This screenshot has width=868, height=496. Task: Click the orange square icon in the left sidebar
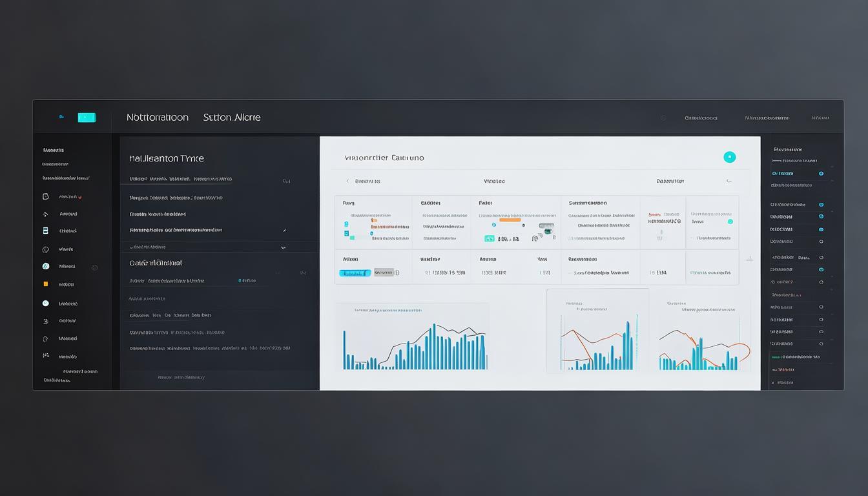pyautogui.click(x=46, y=284)
